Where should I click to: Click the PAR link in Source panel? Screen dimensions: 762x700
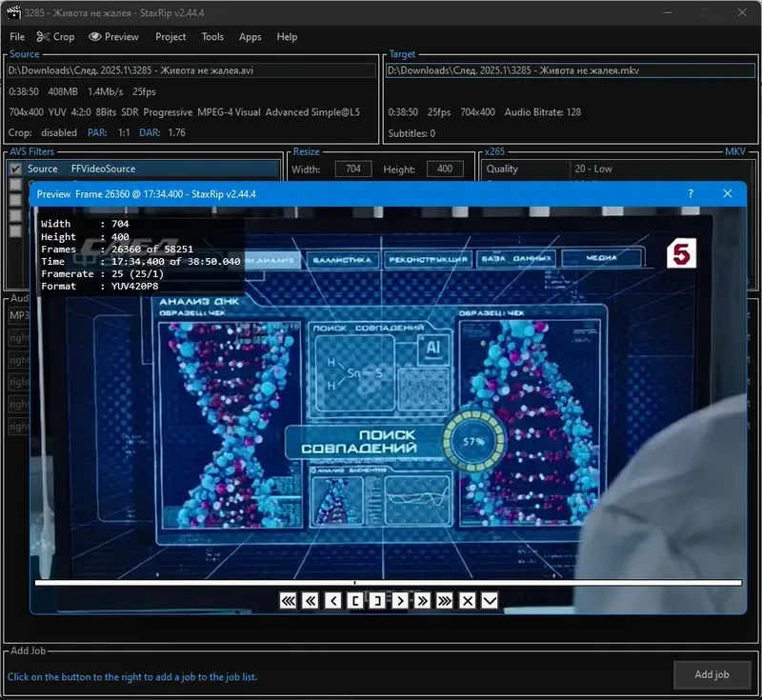97,132
